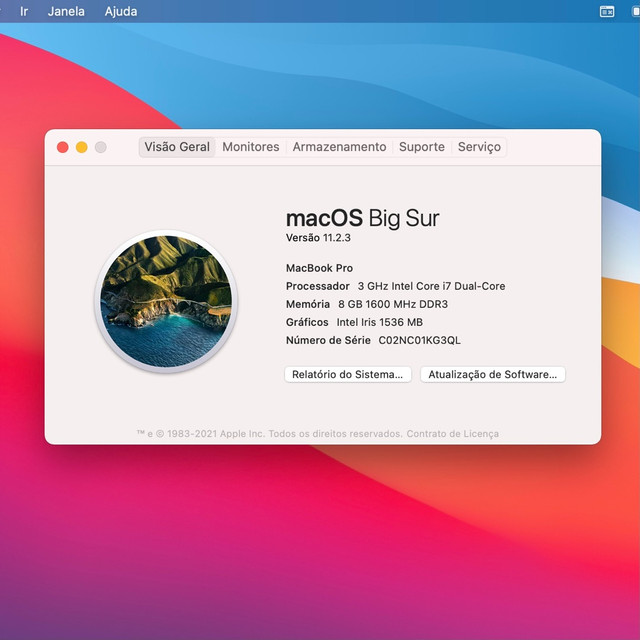This screenshot has height=640, width=640.
Task: Close the About This Mac window
Action: tap(62, 147)
